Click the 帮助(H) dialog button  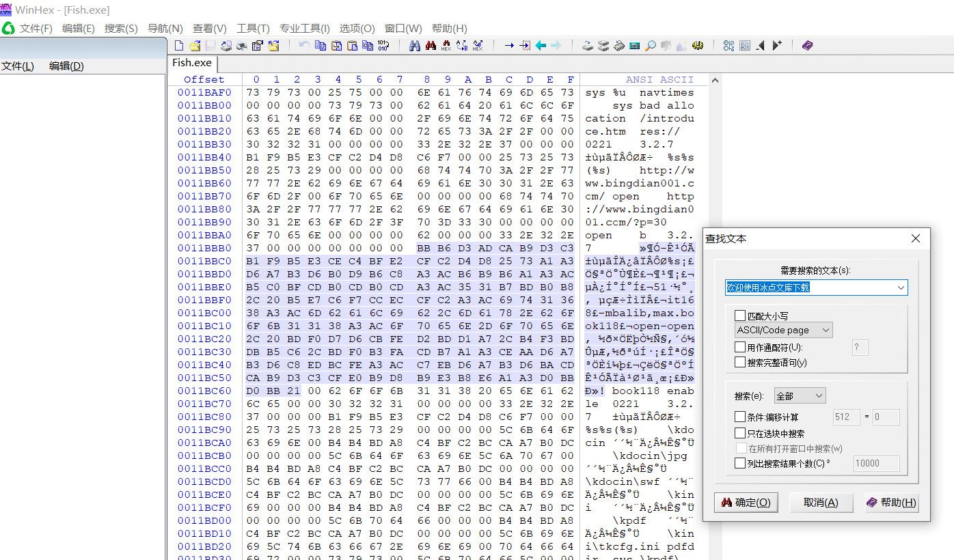pos(891,503)
